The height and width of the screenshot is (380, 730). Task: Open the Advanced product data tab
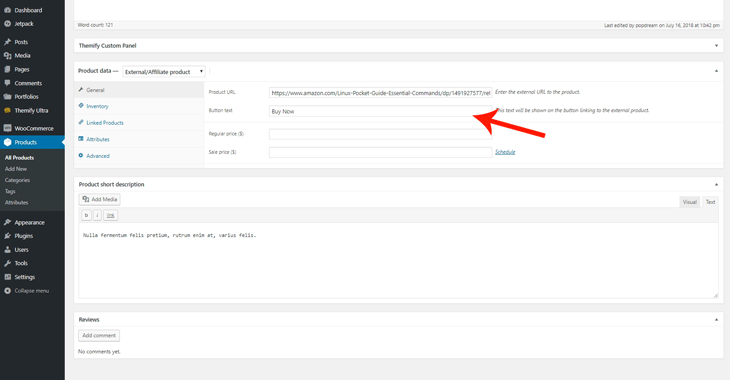pyautogui.click(x=139, y=156)
